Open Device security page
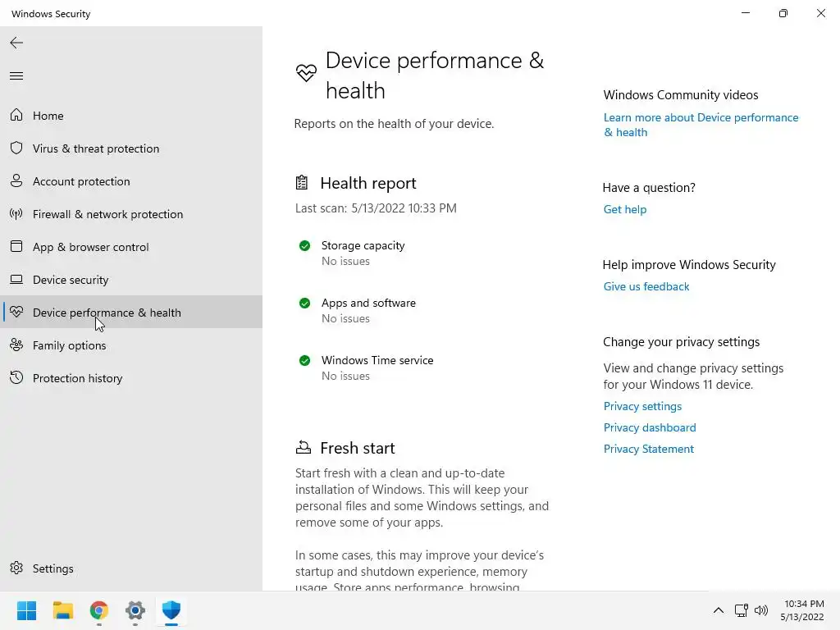Viewport: 840px width, 630px height. point(131,280)
